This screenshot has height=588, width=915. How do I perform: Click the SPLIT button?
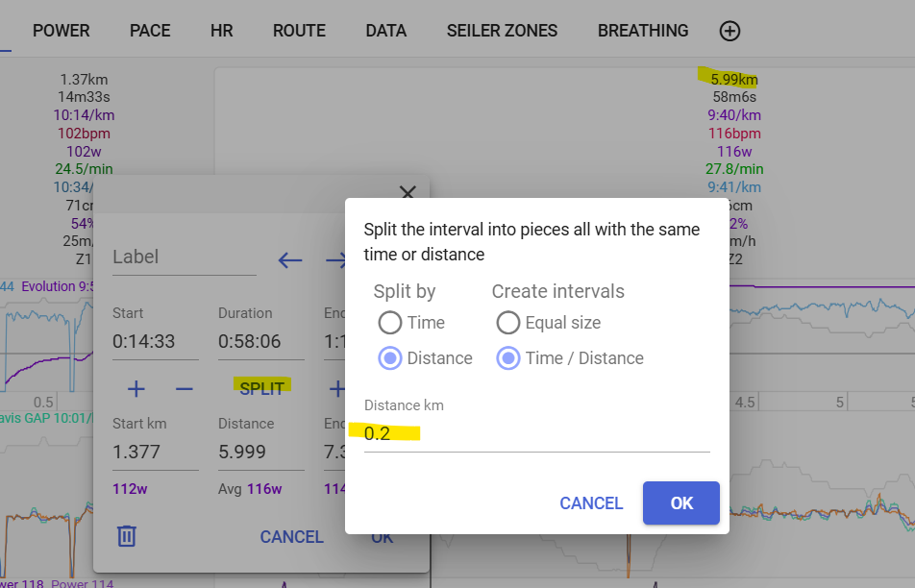pyautogui.click(x=262, y=388)
